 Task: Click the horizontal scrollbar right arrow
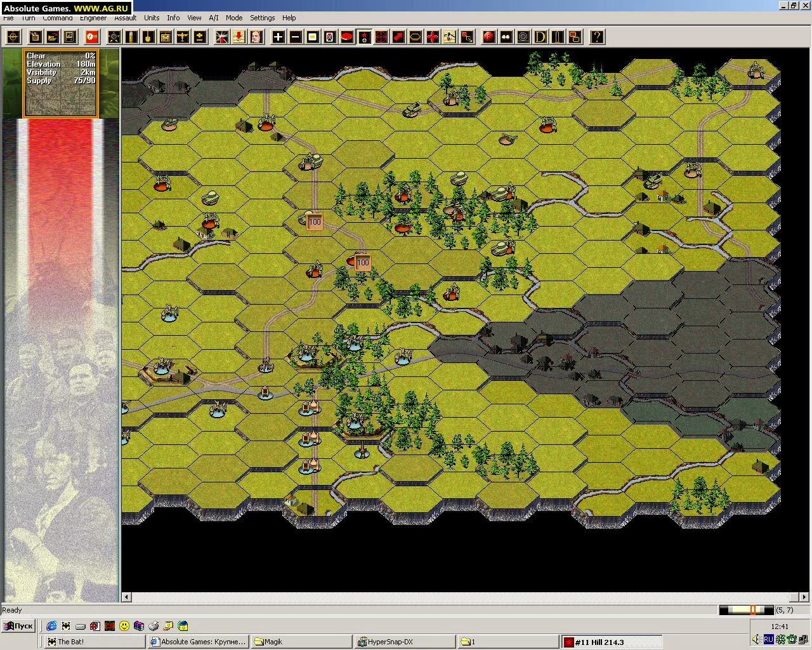804,597
